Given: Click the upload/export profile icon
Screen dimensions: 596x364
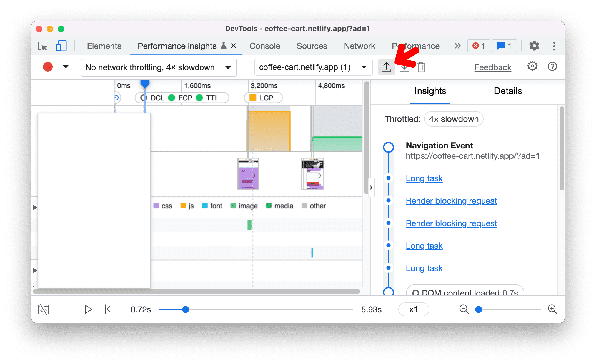Looking at the screenshot, I should click(x=386, y=67).
